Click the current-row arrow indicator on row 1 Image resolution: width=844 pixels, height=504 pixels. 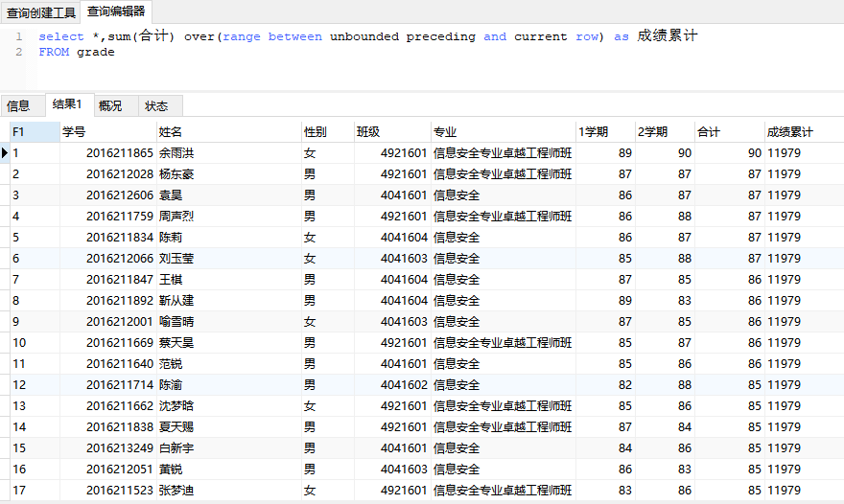[5, 152]
